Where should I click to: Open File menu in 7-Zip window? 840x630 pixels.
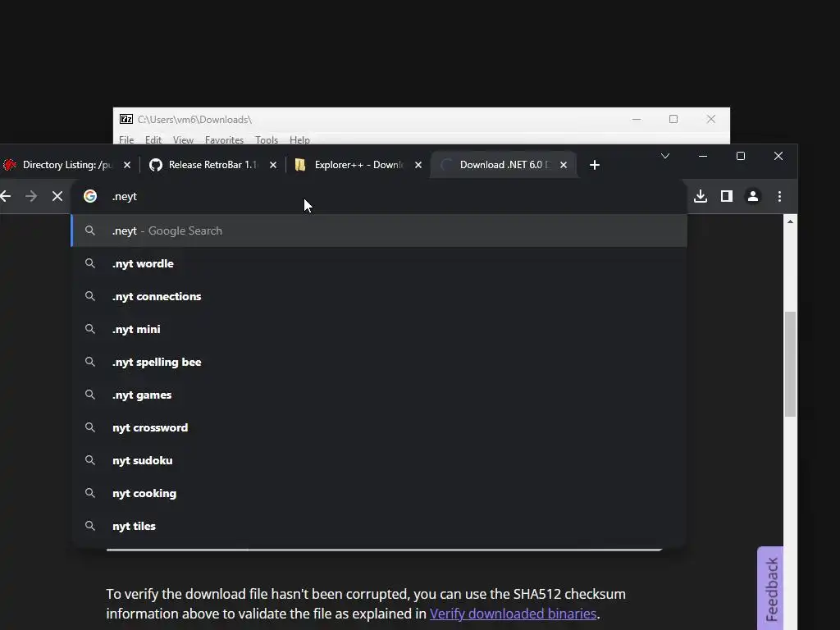(x=126, y=139)
